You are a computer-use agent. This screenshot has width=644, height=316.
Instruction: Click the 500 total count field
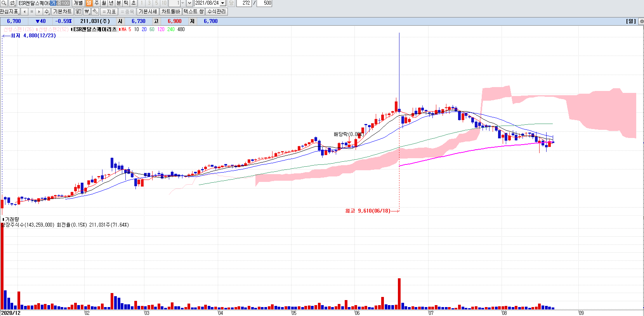click(x=265, y=3)
